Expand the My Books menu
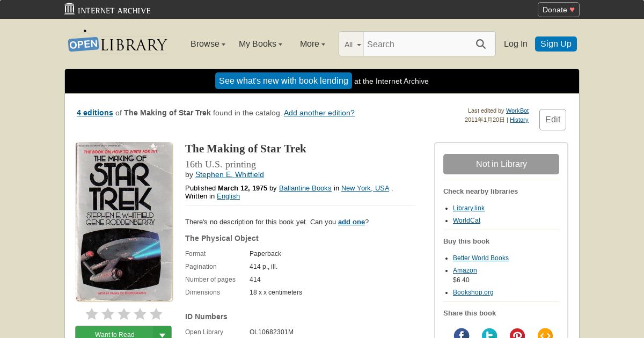The height and width of the screenshot is (338, 644). pyautogui.click(x=260, y=44)
